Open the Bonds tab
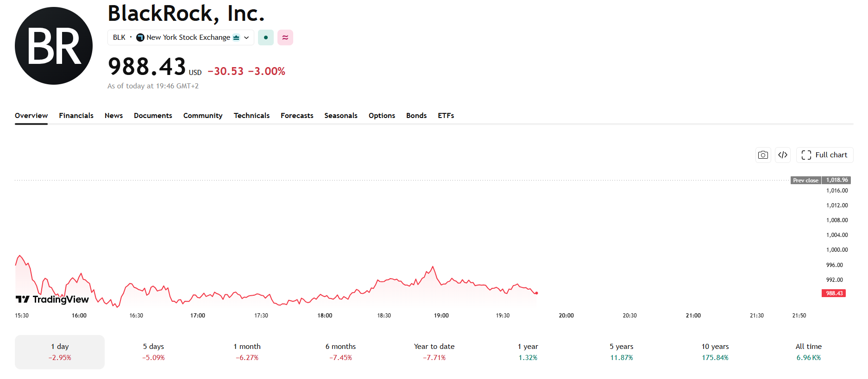This screenshot has width=868, height=379. click(x=416, y=116)
